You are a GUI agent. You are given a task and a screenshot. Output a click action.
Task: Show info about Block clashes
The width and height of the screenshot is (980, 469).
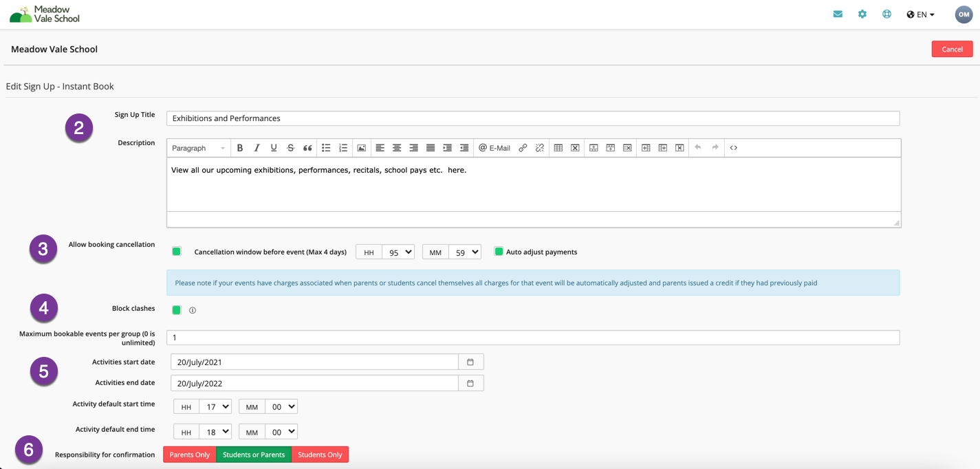coord(193,310)
